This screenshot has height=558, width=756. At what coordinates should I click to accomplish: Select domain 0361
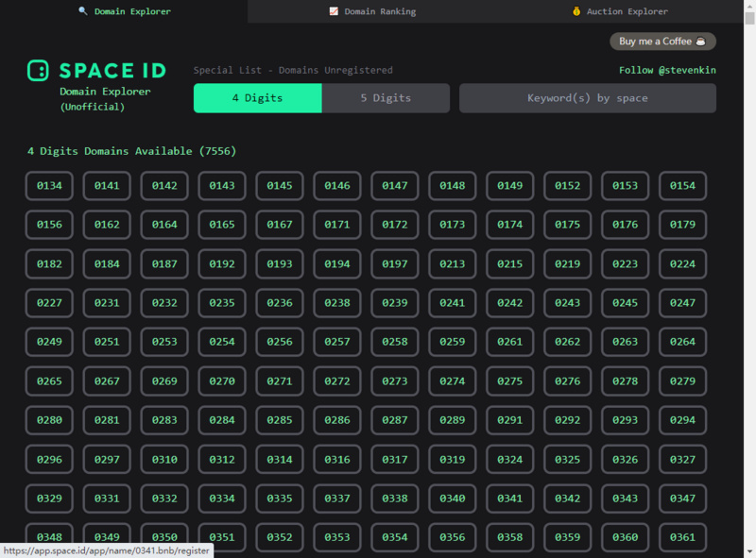click(682, 537)
